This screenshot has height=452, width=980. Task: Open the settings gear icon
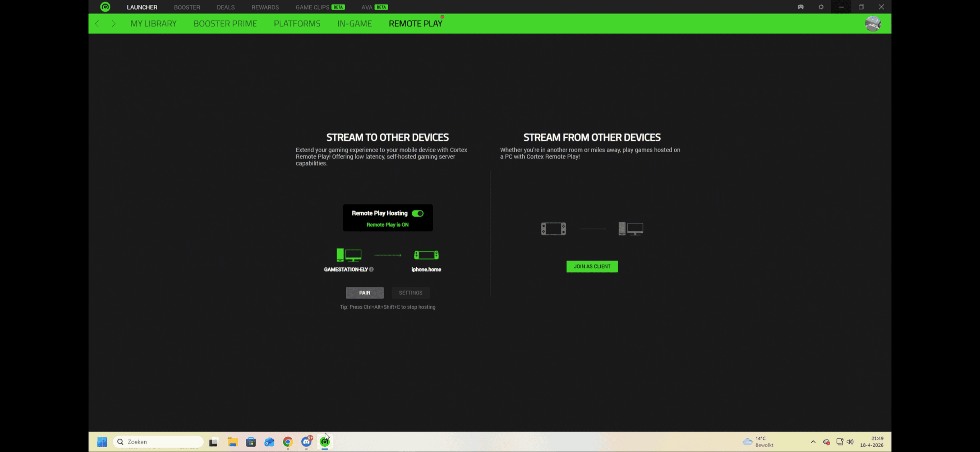(x=821, y=7)
